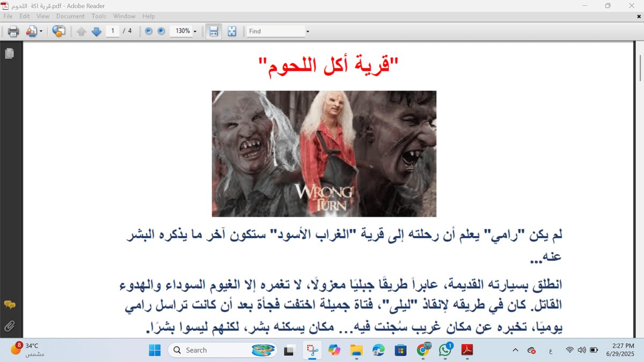Go to the next page with the down arrow
Image resolution: width=644 pixels, height=362 pixels.
97,31
